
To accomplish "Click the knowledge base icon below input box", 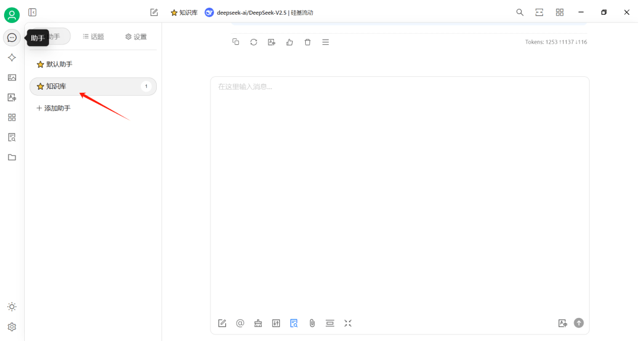I will click(294, 323).
